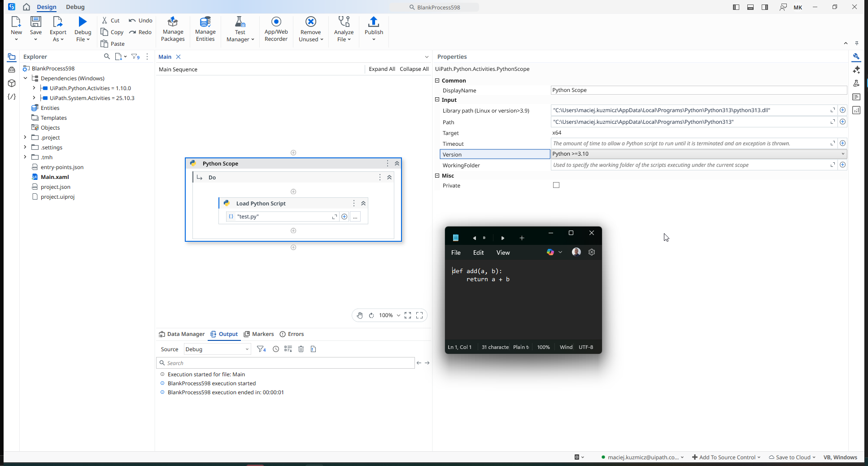
Task: Open Notepad settings gear
Action: click(592, 252)
